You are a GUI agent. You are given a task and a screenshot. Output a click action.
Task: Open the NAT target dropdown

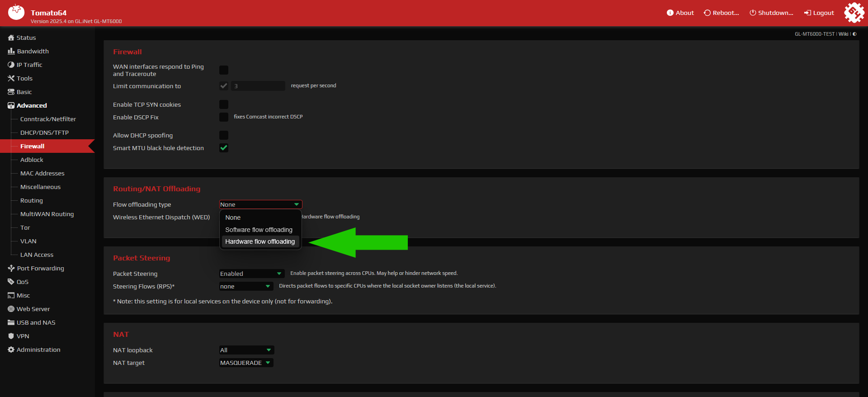tap(246, 363)
